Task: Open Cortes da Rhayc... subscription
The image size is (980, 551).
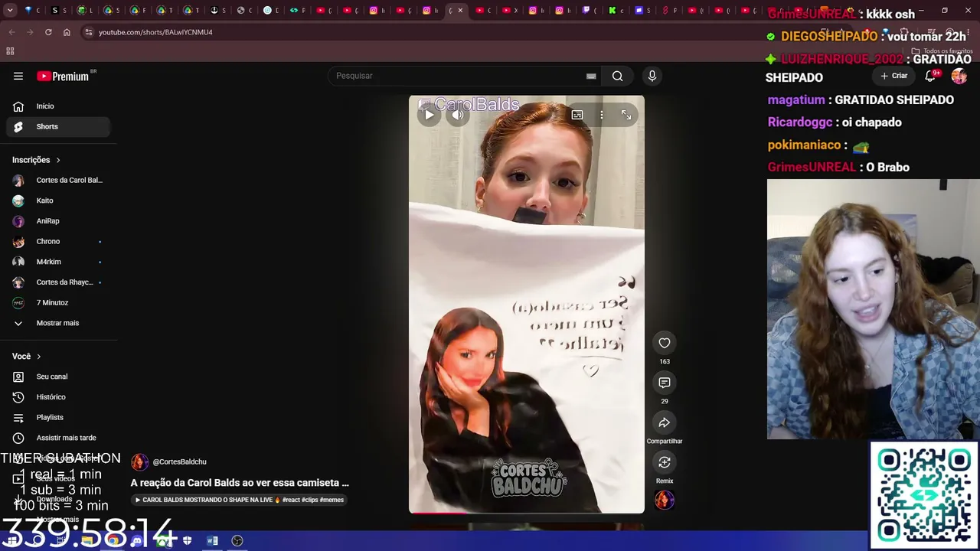Action: click(x=58, y=282)
